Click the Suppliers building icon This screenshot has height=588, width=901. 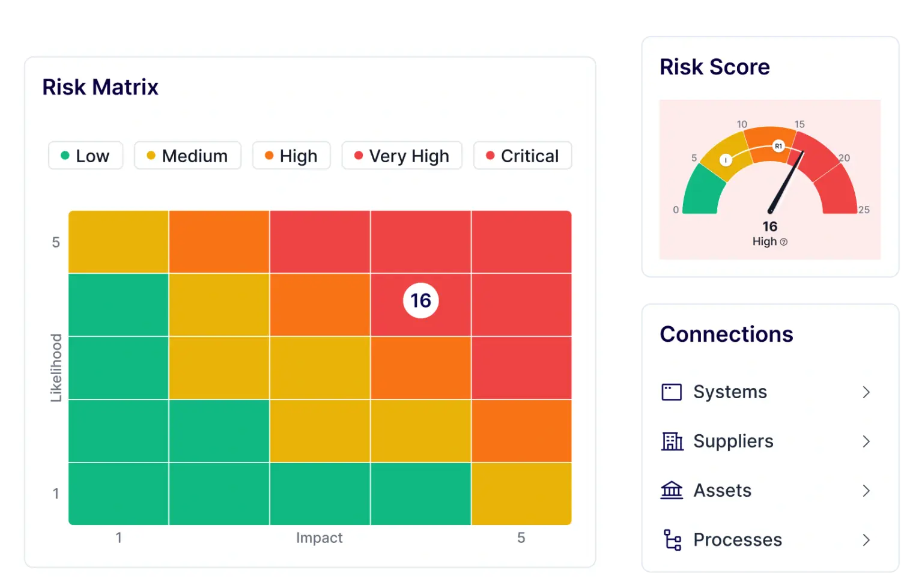tap(672, 441)
